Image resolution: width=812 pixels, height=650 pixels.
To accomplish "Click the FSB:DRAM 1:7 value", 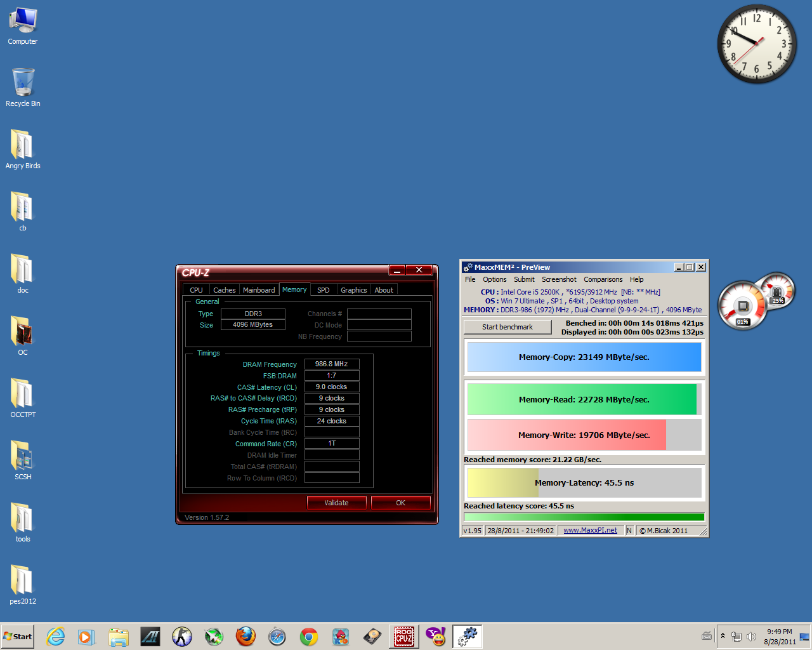I will pos(332,375).
